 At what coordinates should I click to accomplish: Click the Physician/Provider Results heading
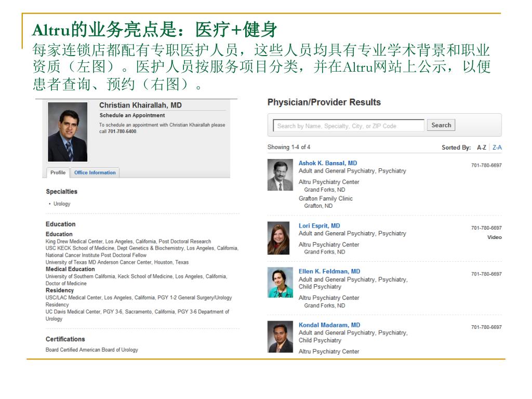(324, 102)
